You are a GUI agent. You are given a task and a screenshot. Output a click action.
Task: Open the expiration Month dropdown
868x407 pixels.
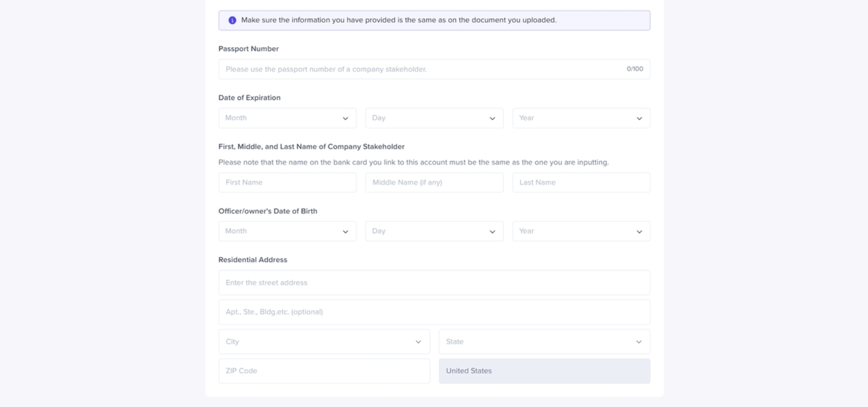[x=287, y=118]
